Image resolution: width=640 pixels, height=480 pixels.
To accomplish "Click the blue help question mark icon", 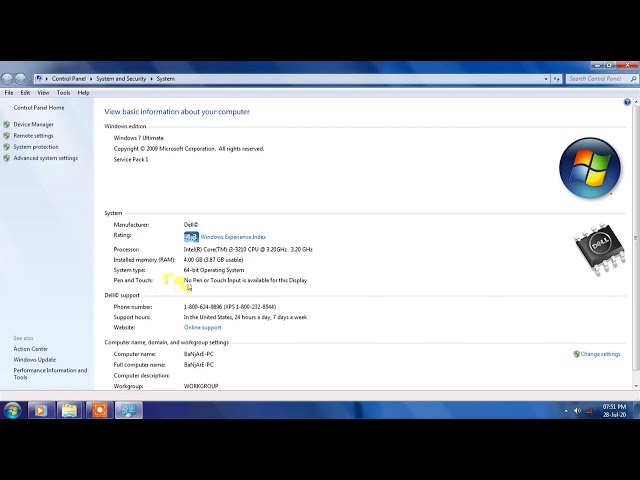I will tap(627, 102).
